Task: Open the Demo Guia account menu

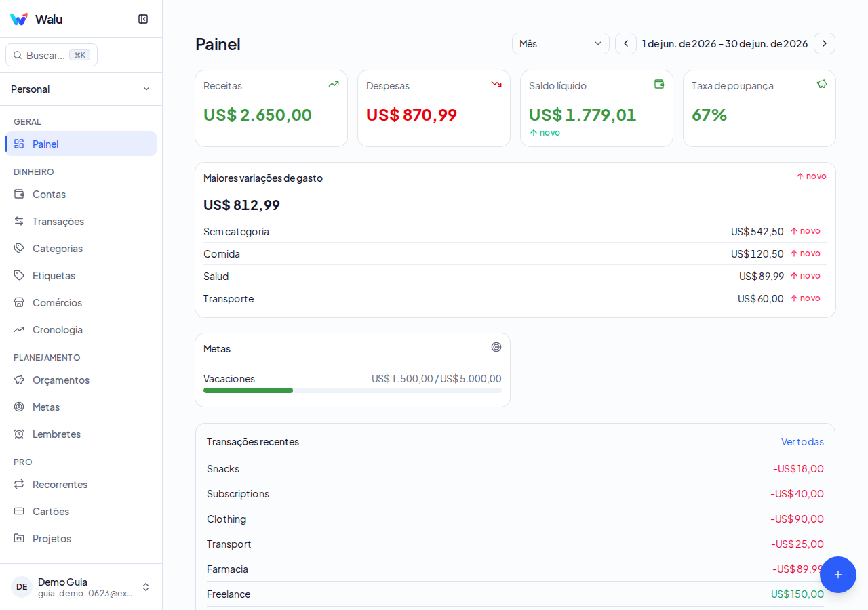Action: [x=81, y=587]
